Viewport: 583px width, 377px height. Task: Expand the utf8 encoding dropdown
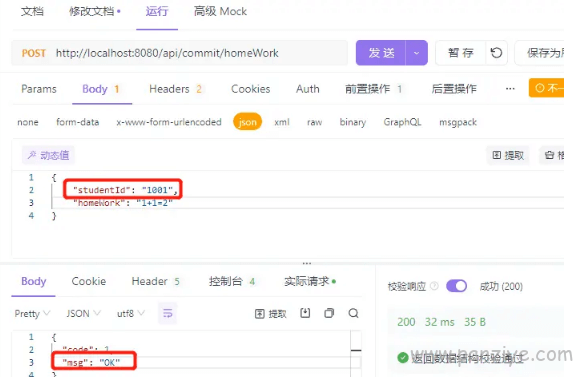click(x=131, y=313)
